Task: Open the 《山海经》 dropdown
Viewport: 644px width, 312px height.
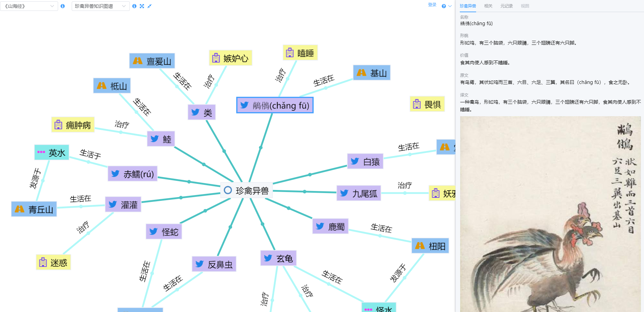Action: 29,6
